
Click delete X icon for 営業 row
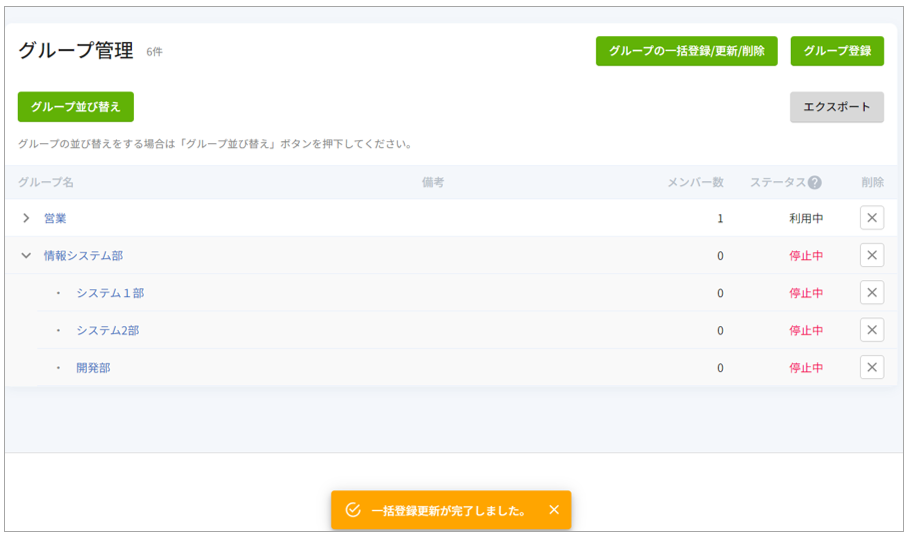pos(872,218)
